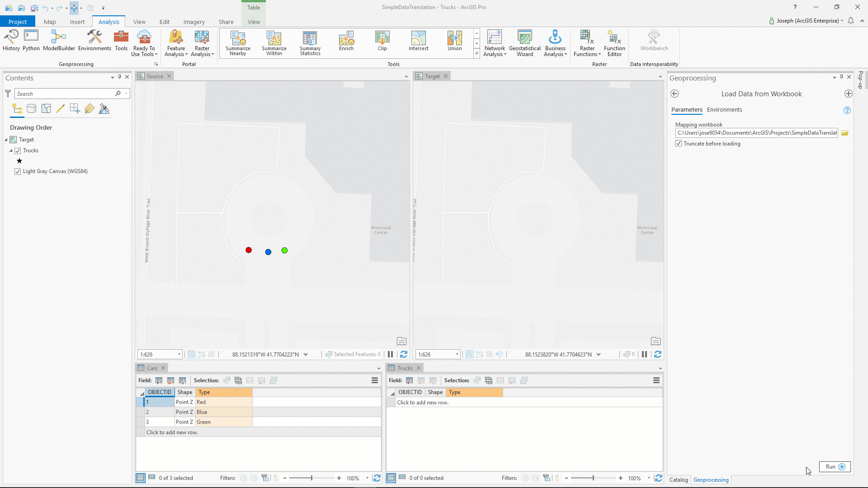Sort Cars table by Type column header
868x488 pixels.
pos(224,392)
